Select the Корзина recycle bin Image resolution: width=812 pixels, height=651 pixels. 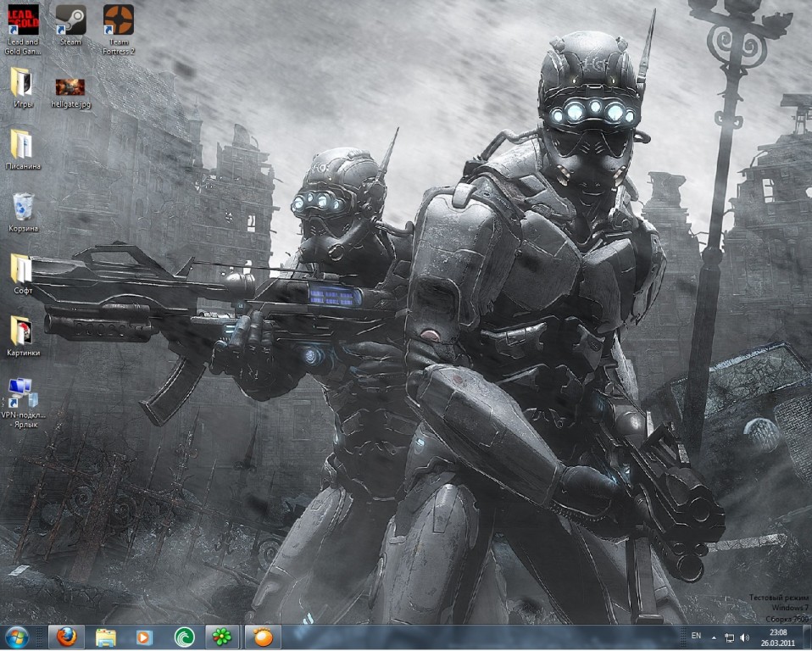coord(23,211)
